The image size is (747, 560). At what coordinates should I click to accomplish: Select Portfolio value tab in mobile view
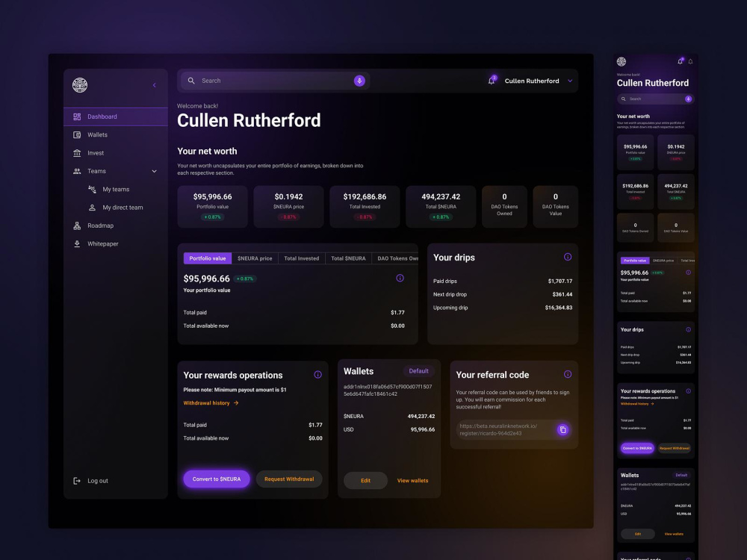(635, 261)
